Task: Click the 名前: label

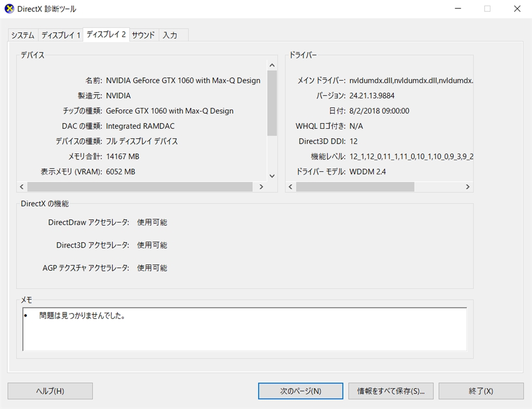Action: click(x=94, y=80)
